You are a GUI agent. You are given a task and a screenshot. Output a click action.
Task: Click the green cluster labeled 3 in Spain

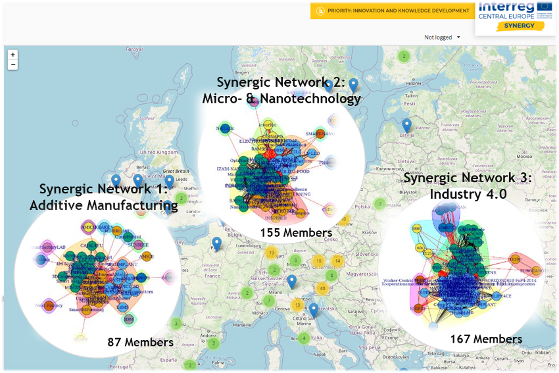pyautogui.click(x=176, y=324)
